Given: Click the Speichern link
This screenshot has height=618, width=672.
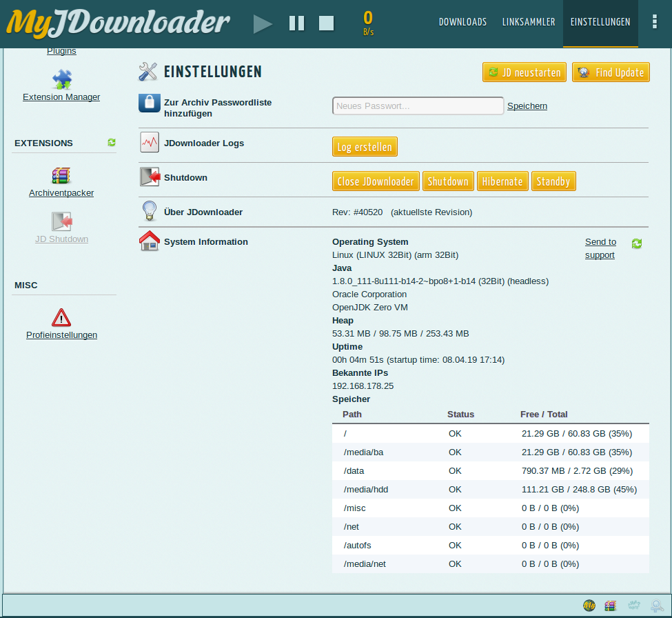Looking at the screenshot, I should coord(527,106).
